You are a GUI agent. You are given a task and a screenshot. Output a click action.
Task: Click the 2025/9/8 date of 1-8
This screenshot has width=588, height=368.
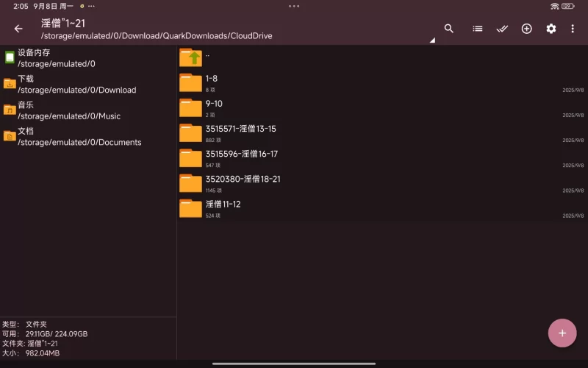[573, 90]
